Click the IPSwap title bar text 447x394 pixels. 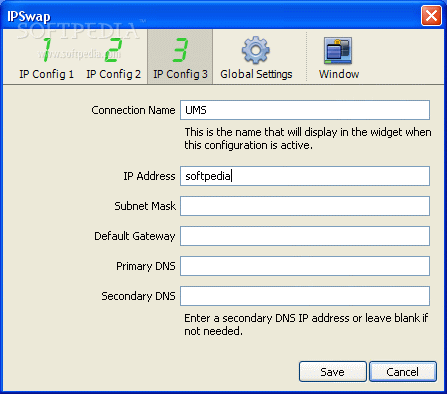pyautogui.click(x=29, y=16)
